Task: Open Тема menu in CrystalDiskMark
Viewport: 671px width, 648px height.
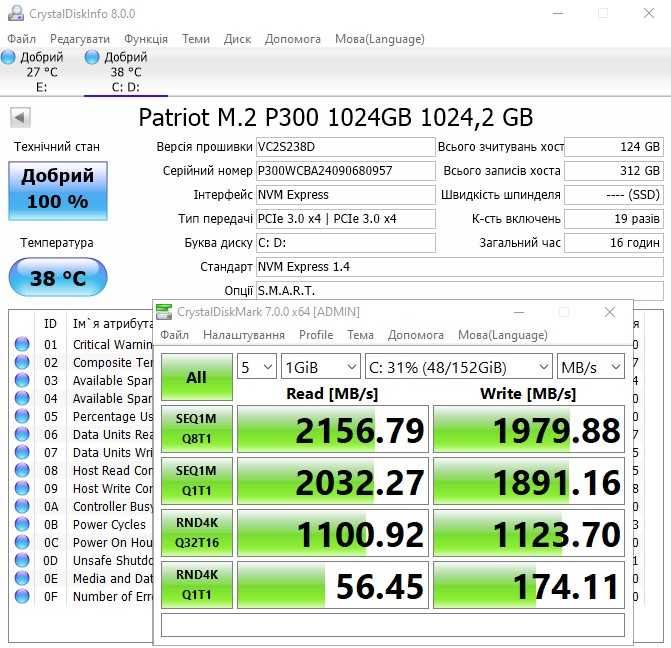Action: pyautogui.click(x=360, y=335)
